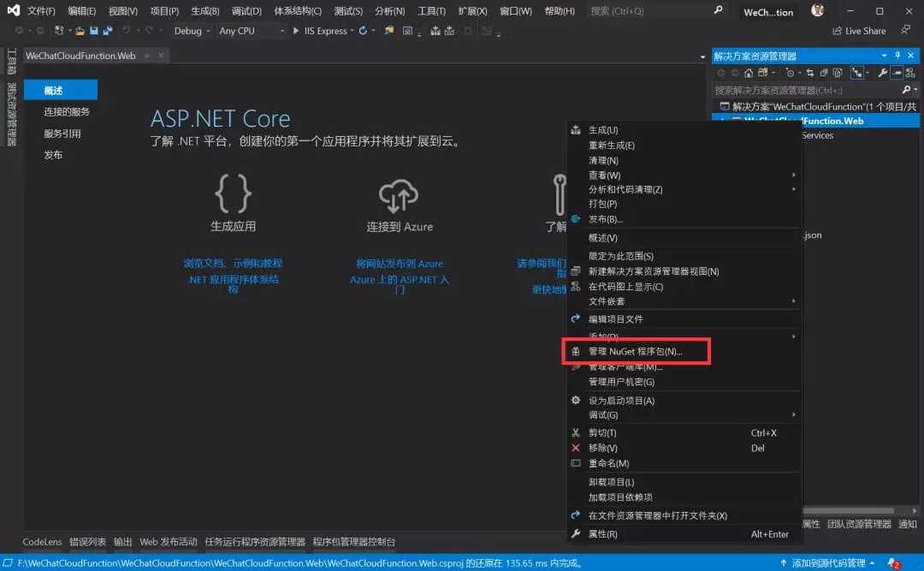The image size is (924, 571).
Task: Click the Open File folder icon
Action: click(80, 31)
